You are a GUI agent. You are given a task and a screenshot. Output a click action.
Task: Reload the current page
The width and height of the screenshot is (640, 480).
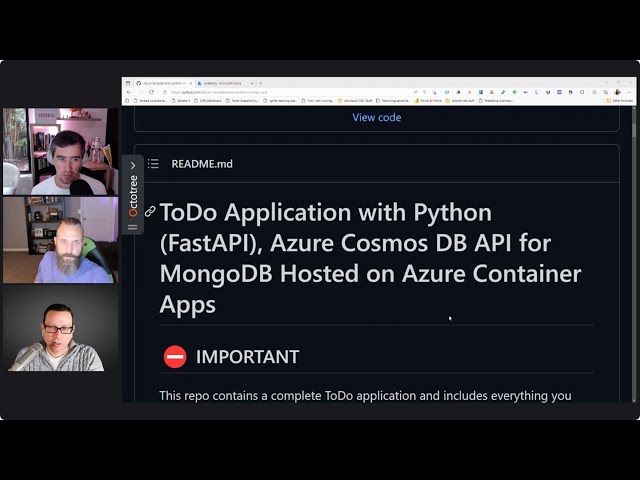[x=151, y=92]
